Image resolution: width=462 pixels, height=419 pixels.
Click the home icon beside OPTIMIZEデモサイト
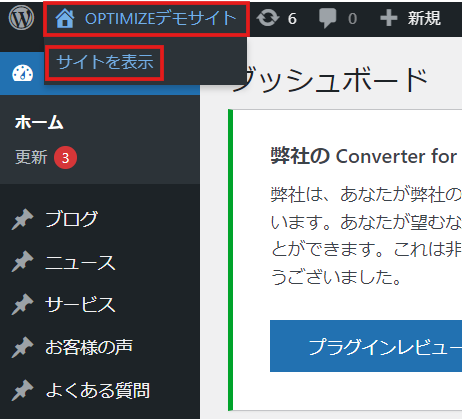[x=65, y=18]
